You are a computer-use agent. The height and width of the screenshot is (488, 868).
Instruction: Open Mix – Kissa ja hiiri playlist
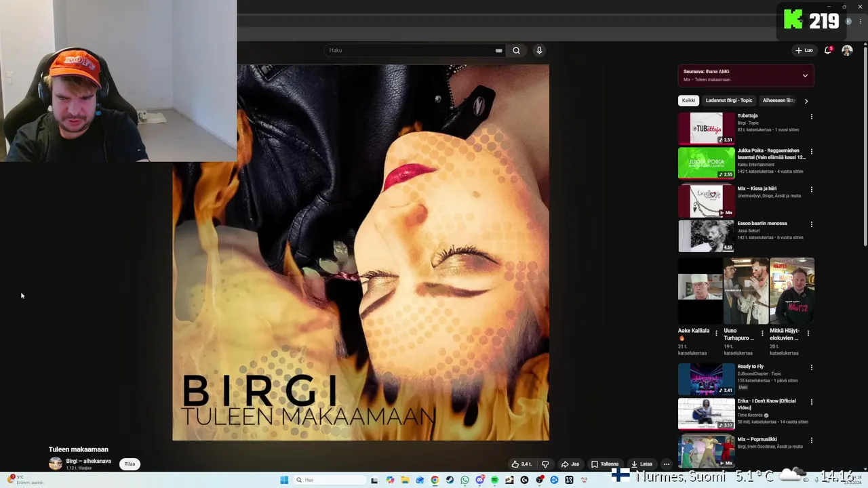coord(706,201)
